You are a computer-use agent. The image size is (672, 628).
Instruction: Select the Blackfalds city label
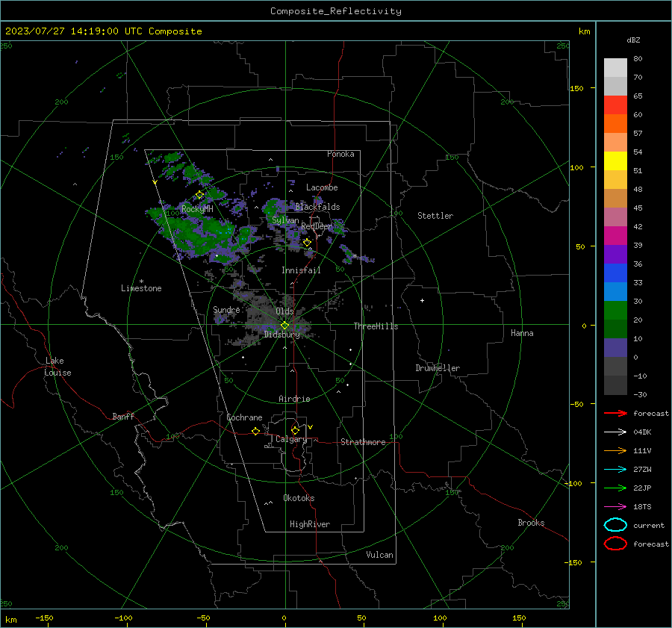click(x=317, y=207)
